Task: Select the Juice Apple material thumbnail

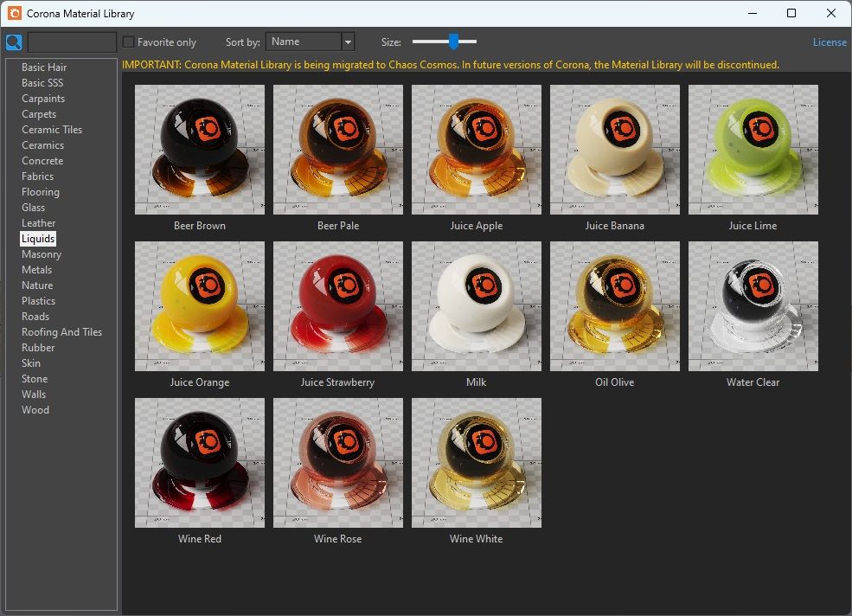Action: tap(477, 150)
